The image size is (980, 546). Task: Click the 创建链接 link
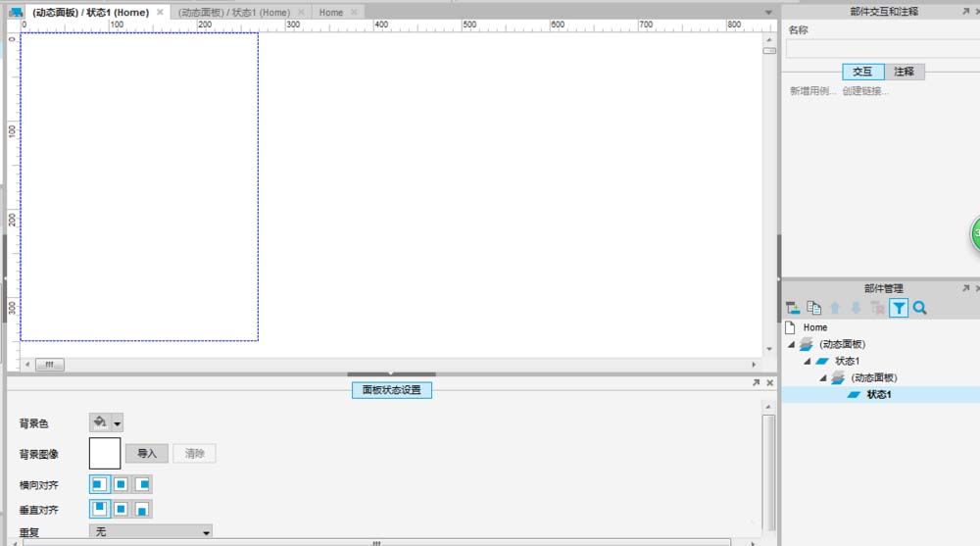tap(865, 91)
